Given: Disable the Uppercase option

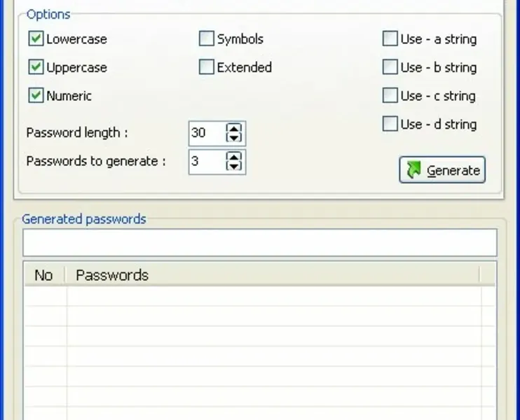Looking at the screenshot, I should click(36, 68).
